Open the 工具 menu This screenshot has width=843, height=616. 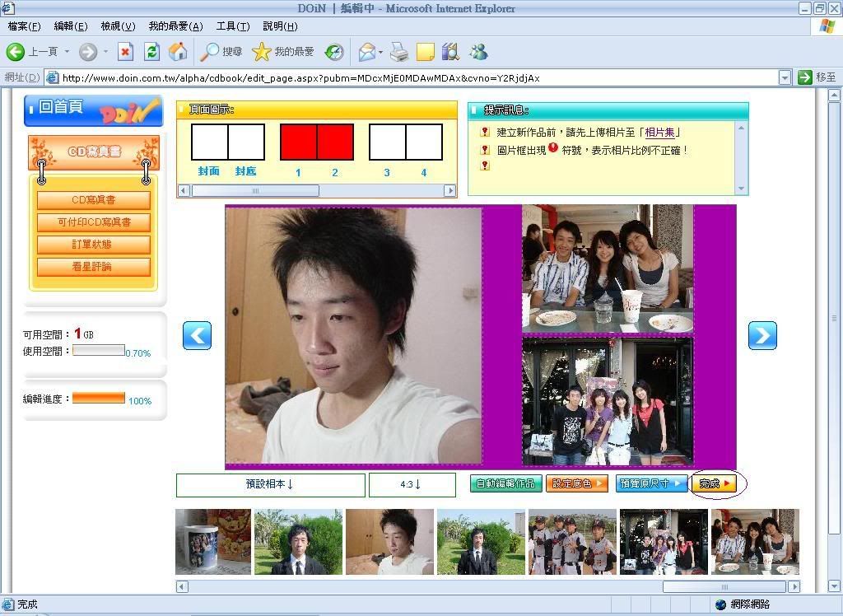click(x=232, y=26)
